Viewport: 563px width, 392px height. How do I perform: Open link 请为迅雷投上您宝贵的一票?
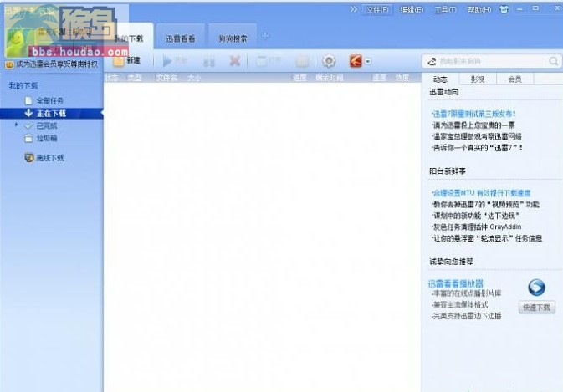coord(473,125)
